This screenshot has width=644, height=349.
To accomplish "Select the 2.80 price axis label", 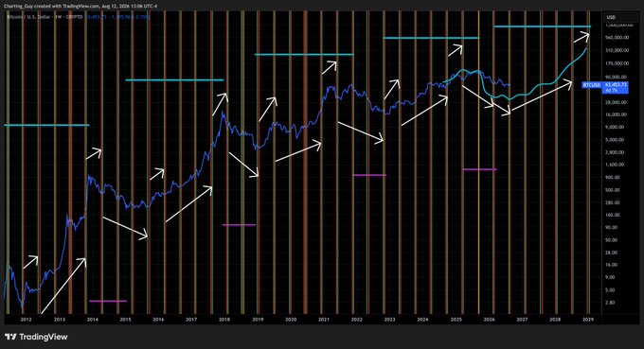I will click(x=610, y=303).
